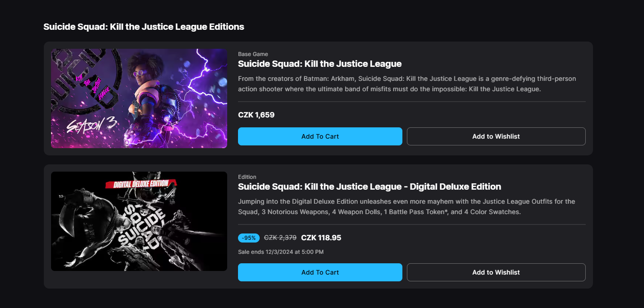Add the base game to cart
Image resolution: width=644 pixels, height=308 pixels.
(320, 136)
